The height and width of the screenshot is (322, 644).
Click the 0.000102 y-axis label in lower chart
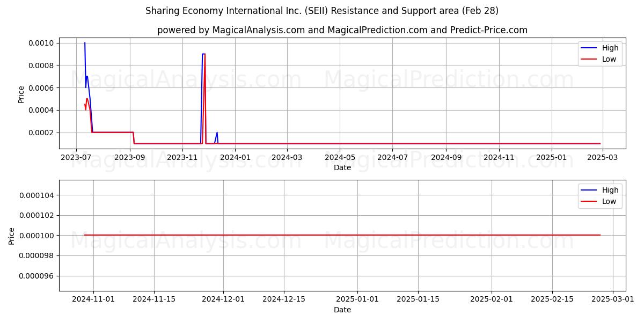37,215
